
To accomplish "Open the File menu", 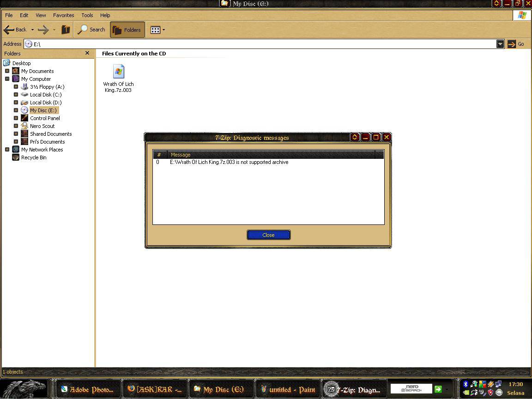I will [x=9, y=15].
